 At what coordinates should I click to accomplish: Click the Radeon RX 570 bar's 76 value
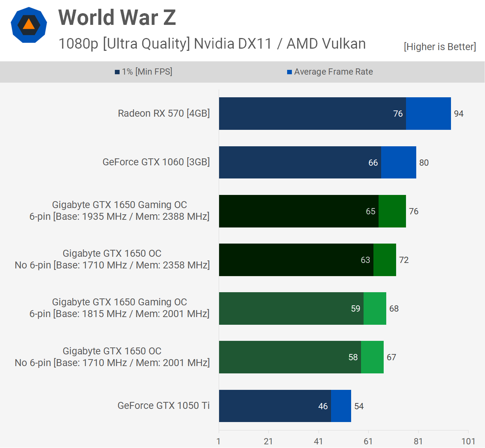pos(398,114)
